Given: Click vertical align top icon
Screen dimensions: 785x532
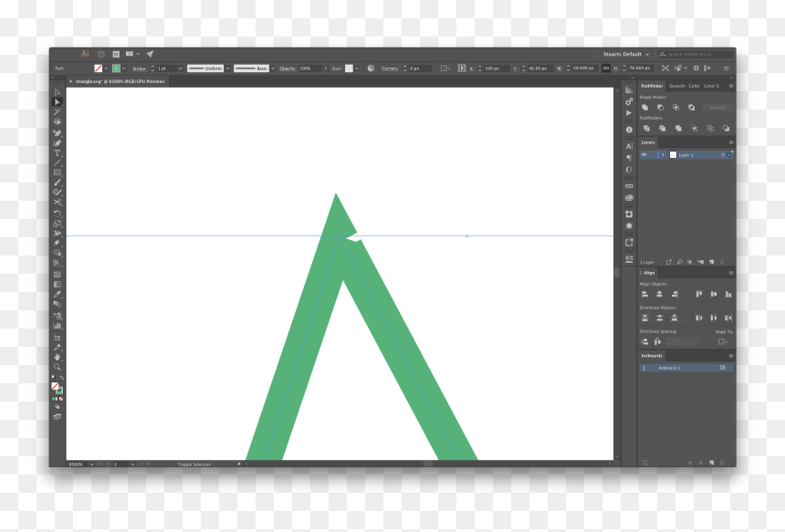Looking at the screenshot, I should pos(699,294).
